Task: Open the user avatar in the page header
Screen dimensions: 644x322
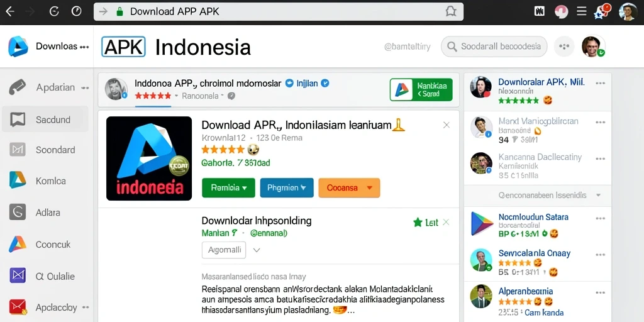Action: [x=593, y=47]
